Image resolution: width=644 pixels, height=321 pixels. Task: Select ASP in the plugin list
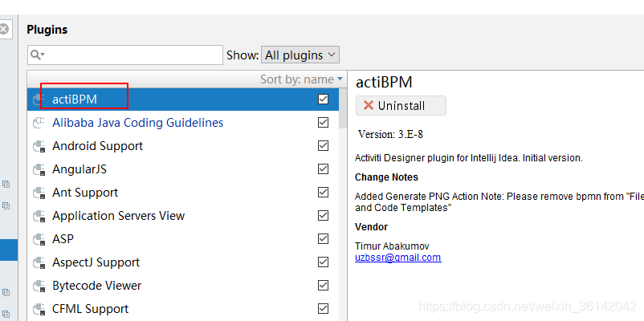pyautogui.click(x=183, y=239)
